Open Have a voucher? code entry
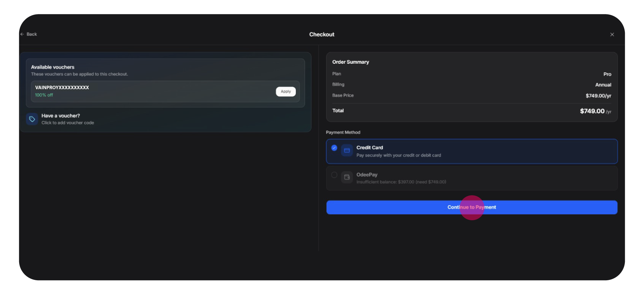The width and height of the screenshot is (644, 295). [68, 119]
